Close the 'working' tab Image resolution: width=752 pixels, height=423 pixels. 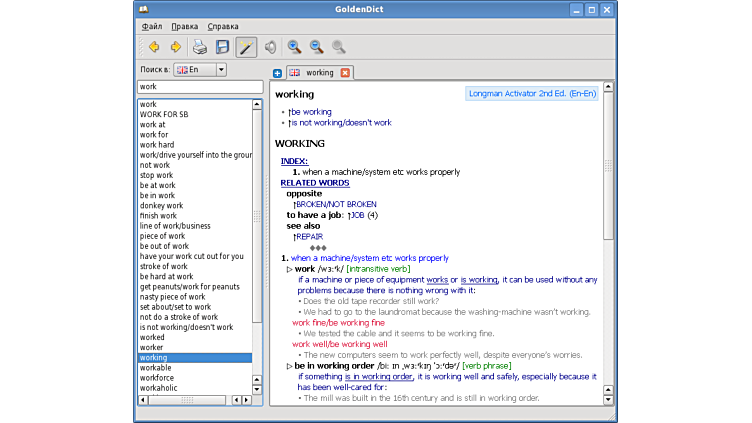[x=345, y=73]
